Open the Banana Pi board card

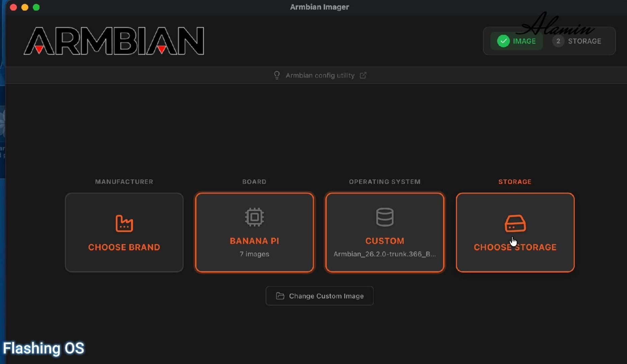tap(254, 233)
